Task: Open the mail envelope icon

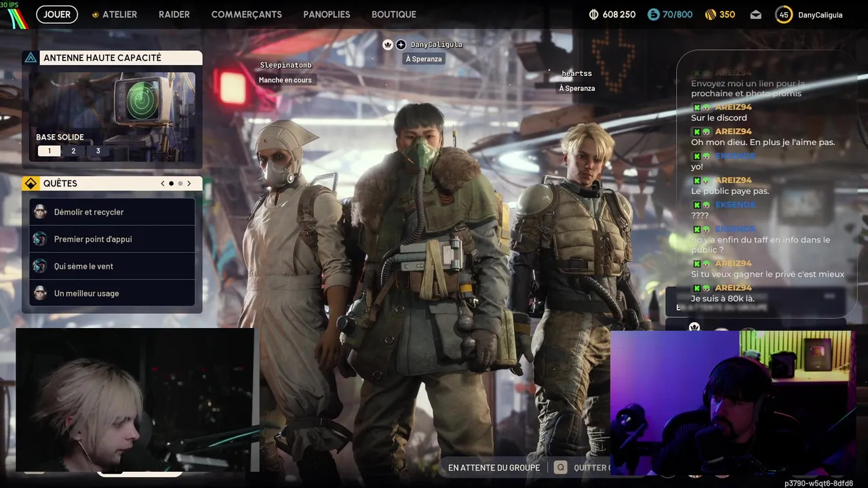Action: coord(755,14)
